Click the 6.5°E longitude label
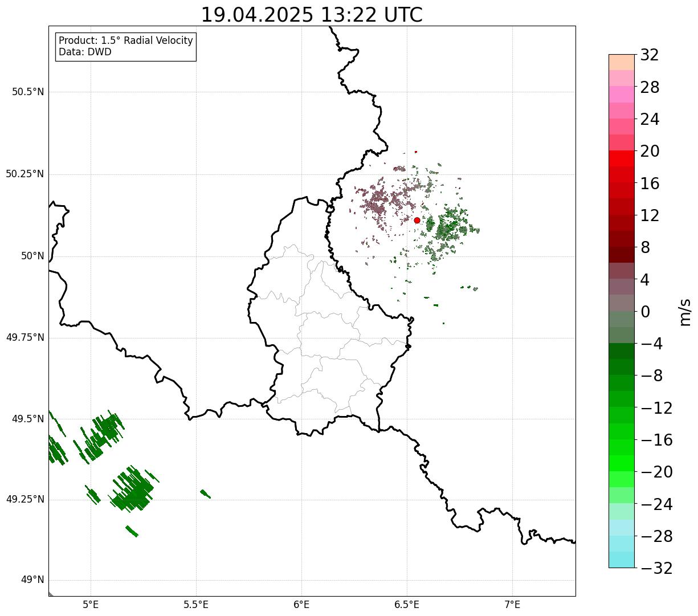This screenshot has width=698, height=616. [x=407, y=605]
